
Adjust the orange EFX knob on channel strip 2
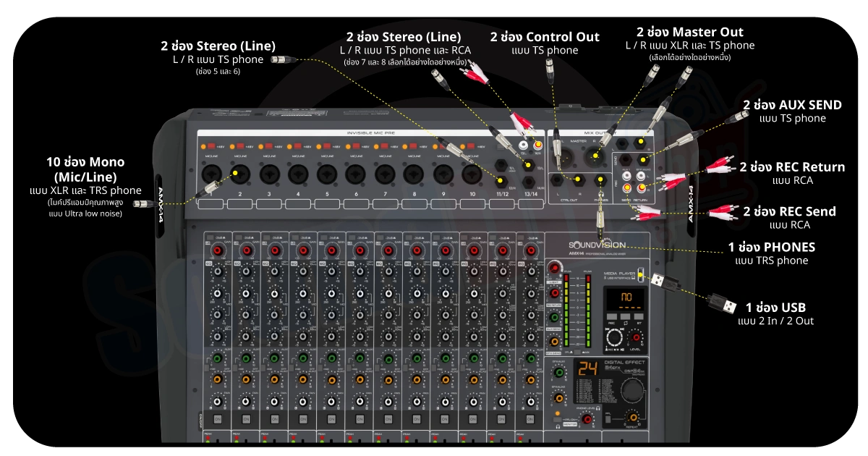click(x=247, y=379)
